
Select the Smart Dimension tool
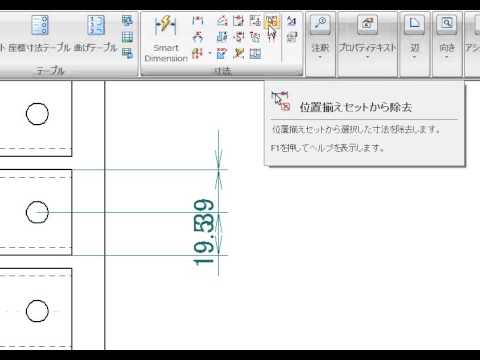click(x=166, y=39)
